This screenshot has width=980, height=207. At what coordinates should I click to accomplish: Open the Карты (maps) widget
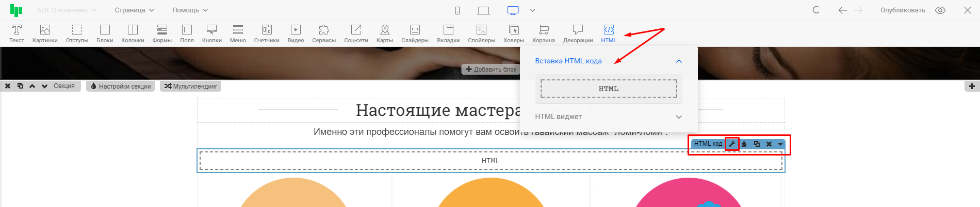tap(384, 33)
